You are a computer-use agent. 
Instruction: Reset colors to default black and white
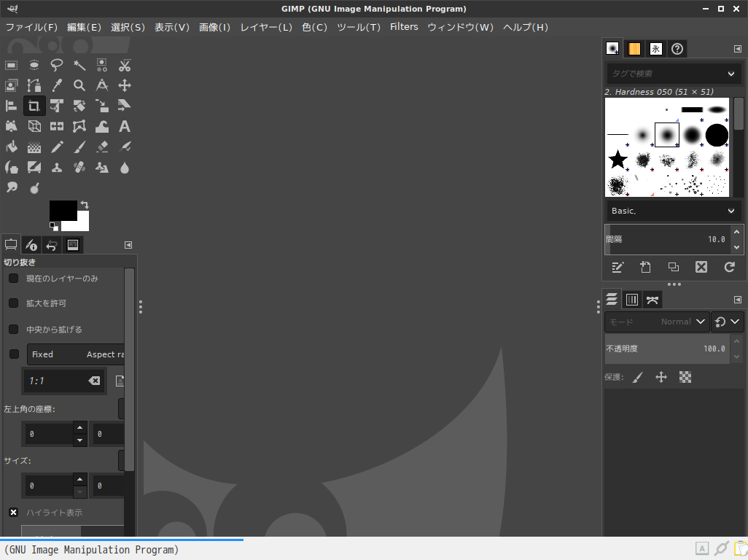53,226
